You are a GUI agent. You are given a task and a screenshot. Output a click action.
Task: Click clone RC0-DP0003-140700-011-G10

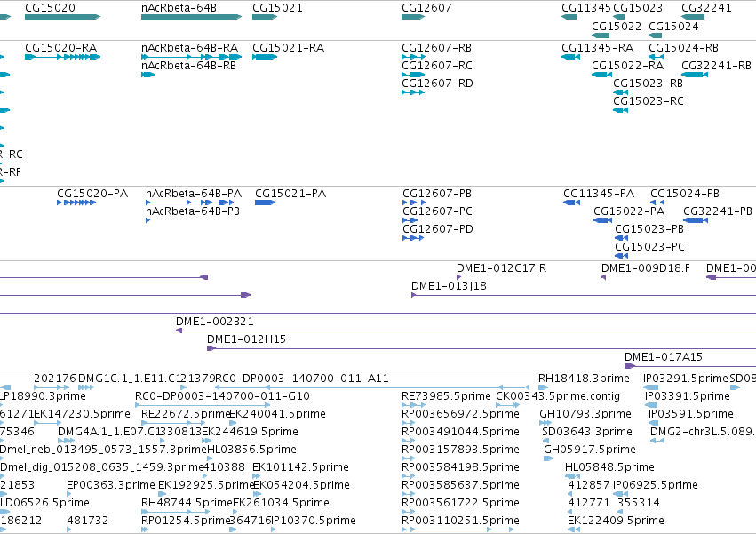pos(203,406)
